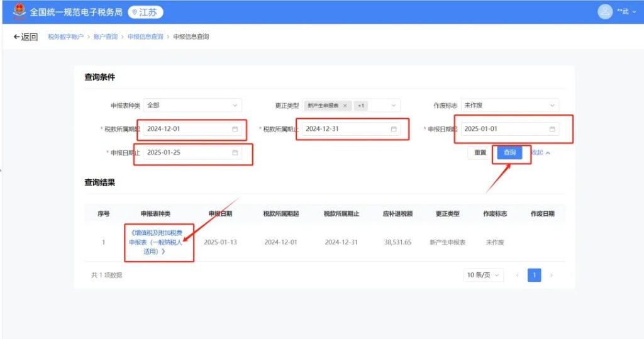Click the user avatar icon
The image size is (644, 339).
(x=605, y=12)
